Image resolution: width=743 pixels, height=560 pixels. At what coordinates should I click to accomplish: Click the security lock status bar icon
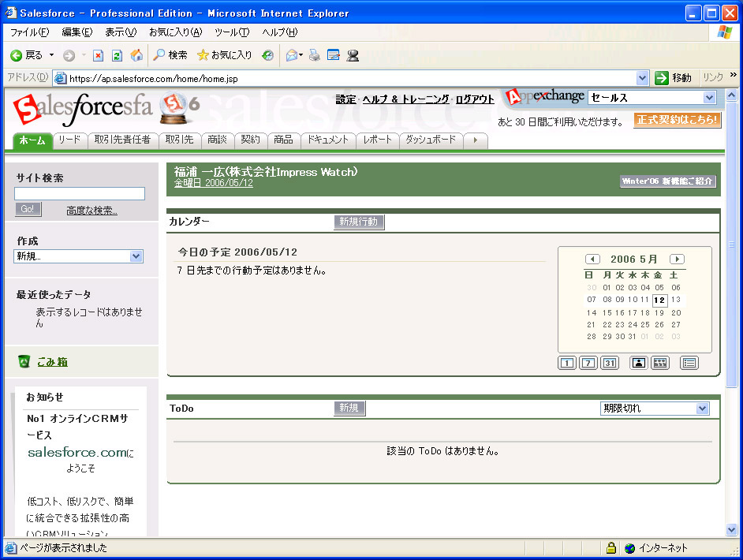point(611,548)
